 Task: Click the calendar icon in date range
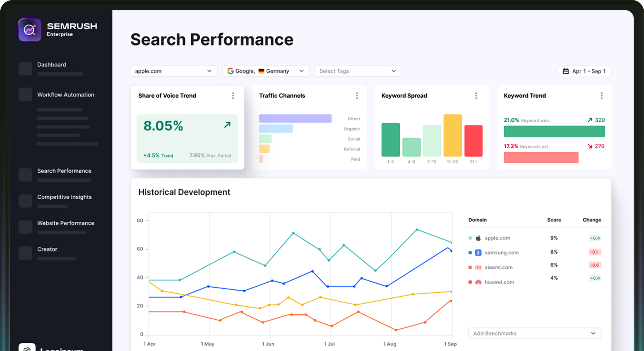coord(566,71)
